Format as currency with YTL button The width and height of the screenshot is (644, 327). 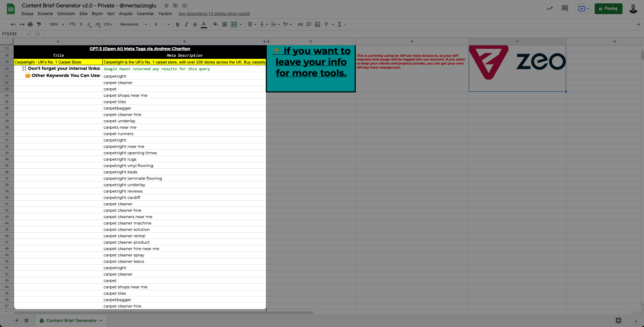72,25
